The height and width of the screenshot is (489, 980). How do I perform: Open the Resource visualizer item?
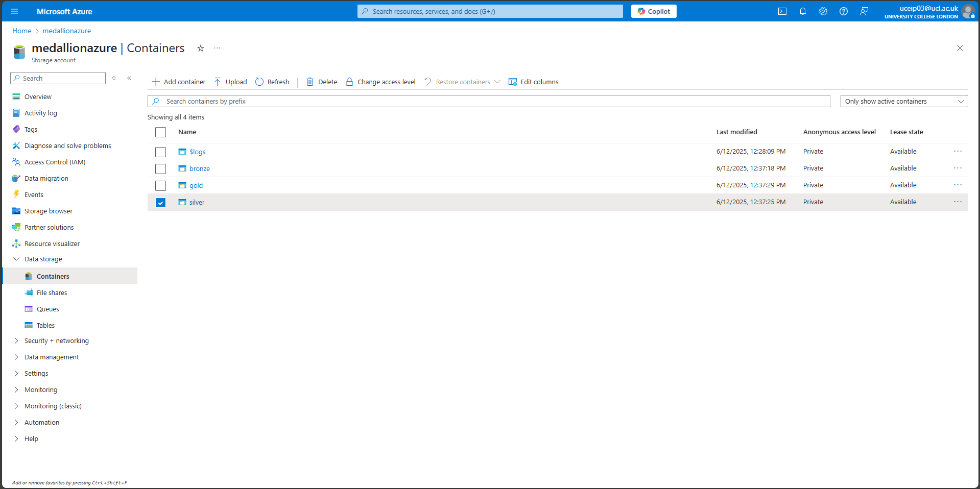click(x=52, y=243)
